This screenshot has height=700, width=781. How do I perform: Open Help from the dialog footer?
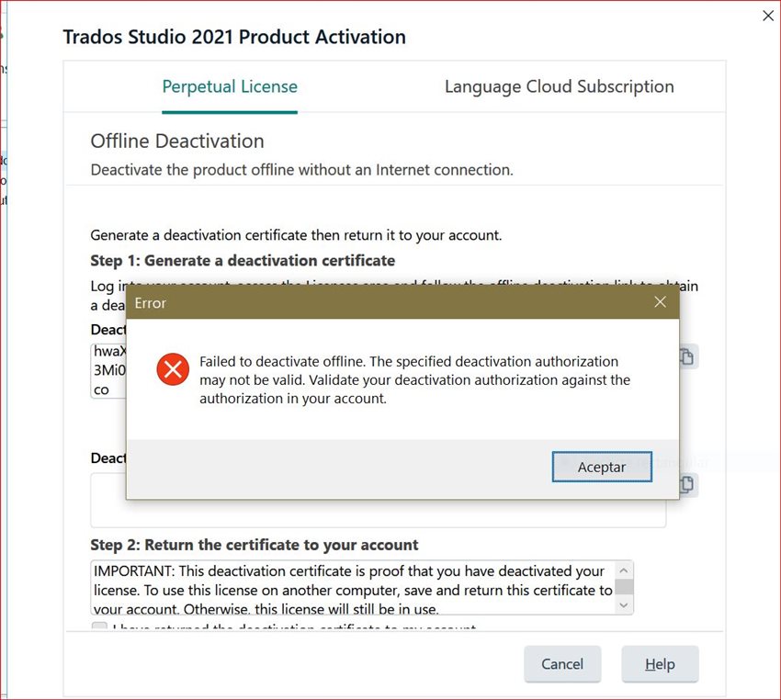(x=660, y=664)
